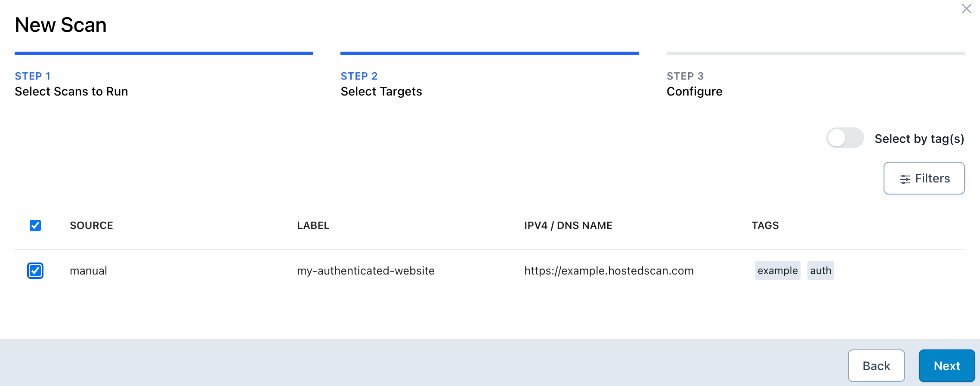Uncheck the manual target row checkbox
Image resolution: width=980 pixels, height=386 pixels.
[35, 271]
